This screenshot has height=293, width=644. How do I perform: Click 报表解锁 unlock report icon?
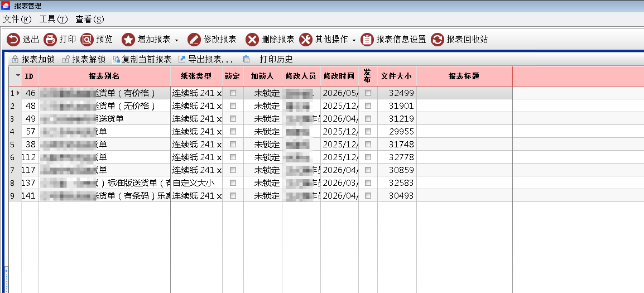click(x=66, y=59)
